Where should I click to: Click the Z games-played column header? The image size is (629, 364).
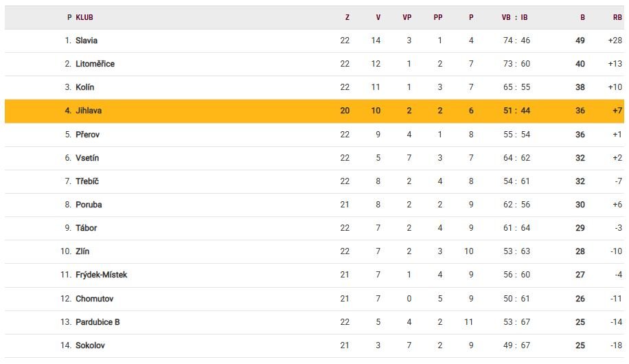(347, 18)
